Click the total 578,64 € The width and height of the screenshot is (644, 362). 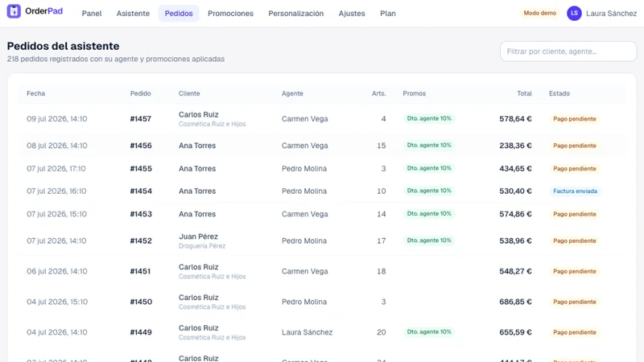[x=515, y=118]
